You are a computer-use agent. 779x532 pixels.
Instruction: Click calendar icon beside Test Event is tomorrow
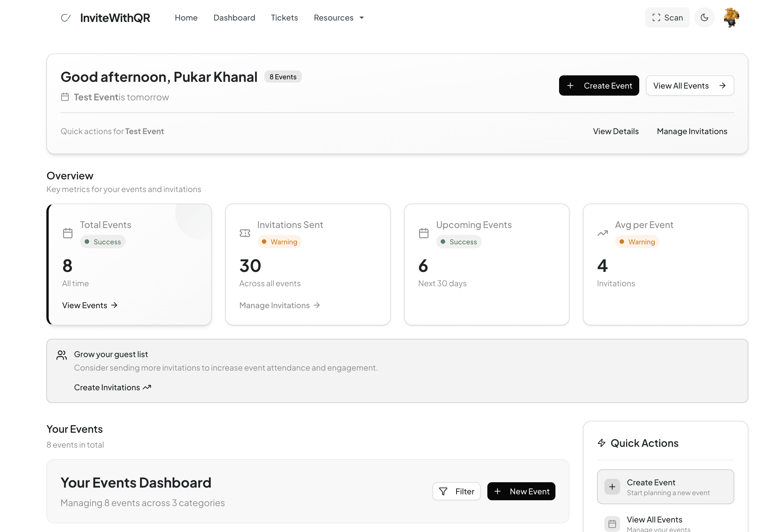click(65, 97)
